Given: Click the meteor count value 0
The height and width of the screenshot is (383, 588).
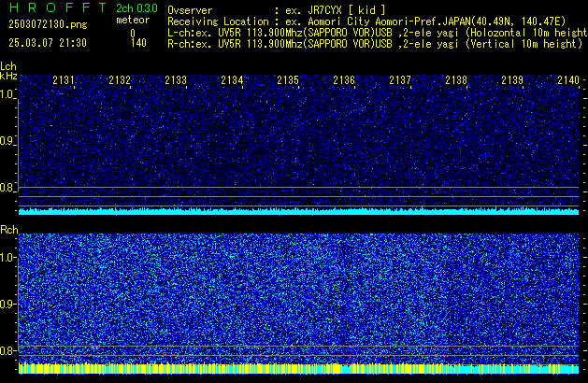Looking at the screenshot, I should [x=133, y=33].
